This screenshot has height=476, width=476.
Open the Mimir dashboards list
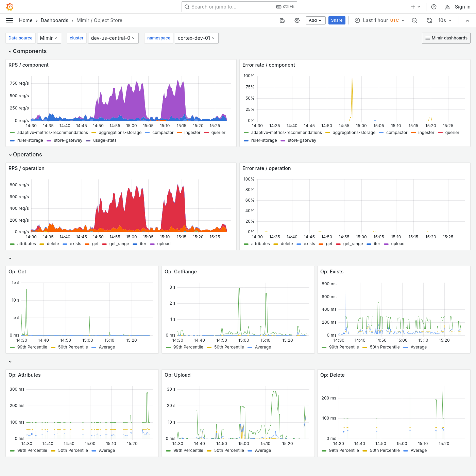point(446,38)
